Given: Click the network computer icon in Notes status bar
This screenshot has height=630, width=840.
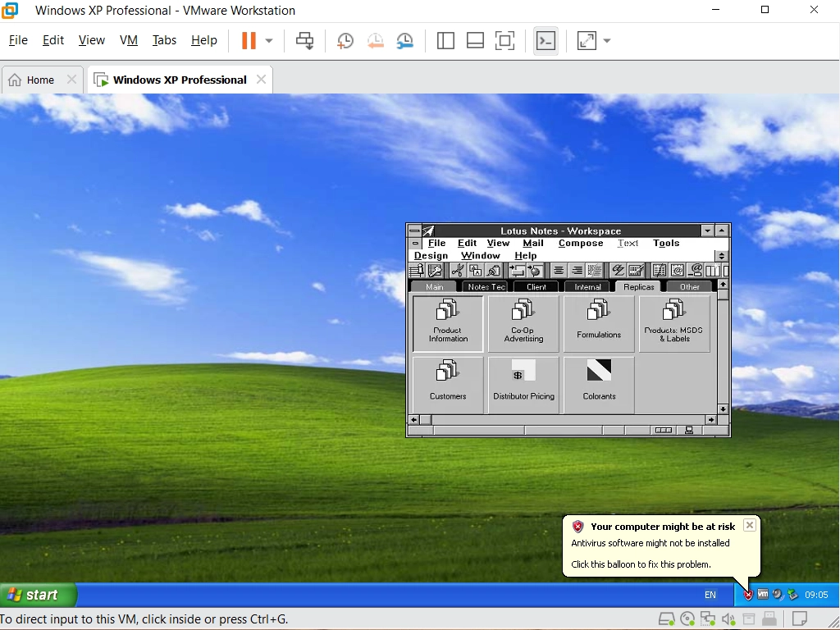Looking at the screenshot, I should click(x=689, y=430).
